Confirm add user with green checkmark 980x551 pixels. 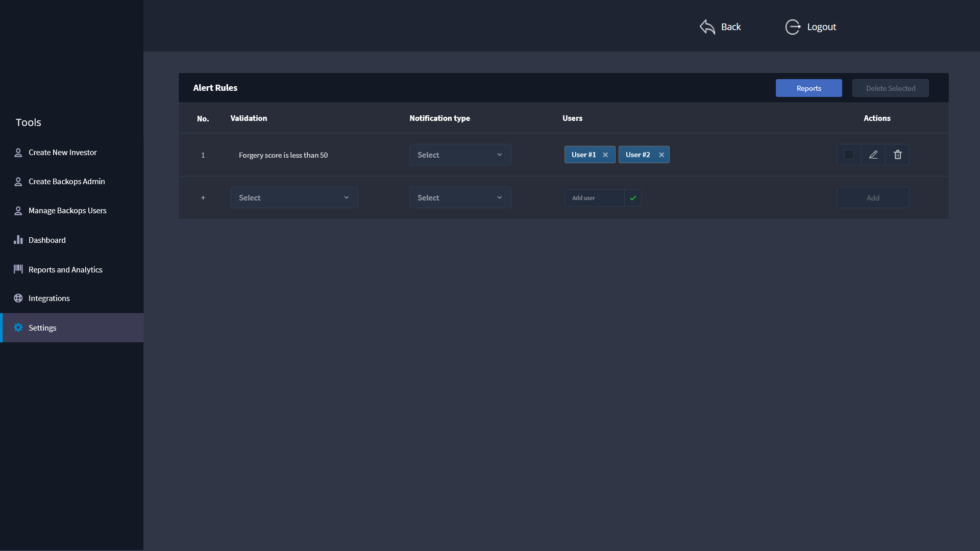click(x=633, y=198)
